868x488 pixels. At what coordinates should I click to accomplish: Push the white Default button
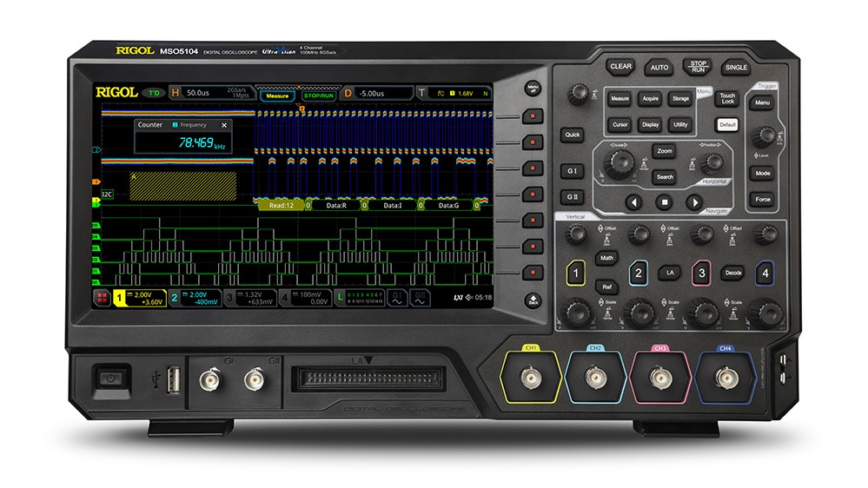coord(727,124)
